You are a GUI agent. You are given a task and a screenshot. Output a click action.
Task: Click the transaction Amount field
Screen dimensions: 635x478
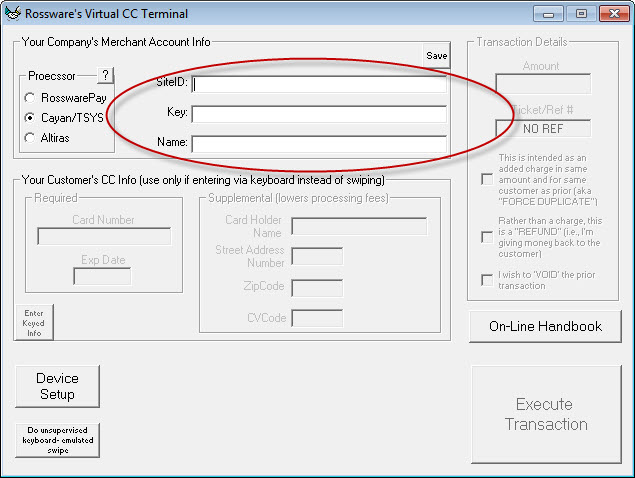543,85
